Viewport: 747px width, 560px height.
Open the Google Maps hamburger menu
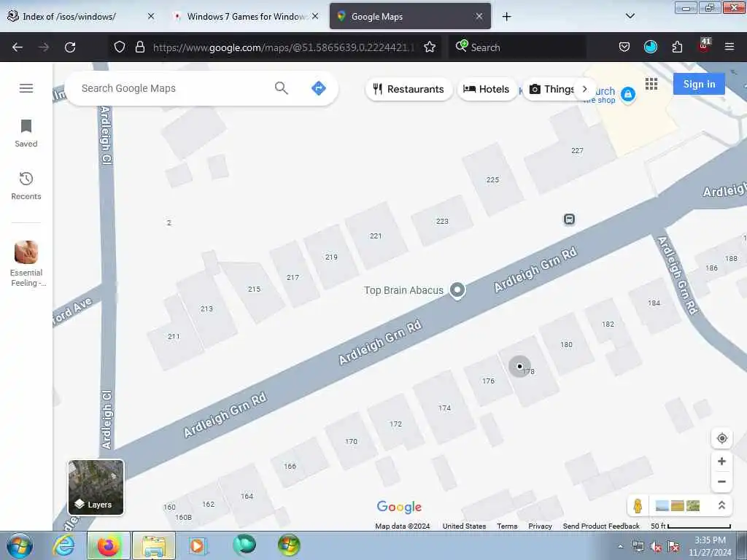tap(26, 88)
